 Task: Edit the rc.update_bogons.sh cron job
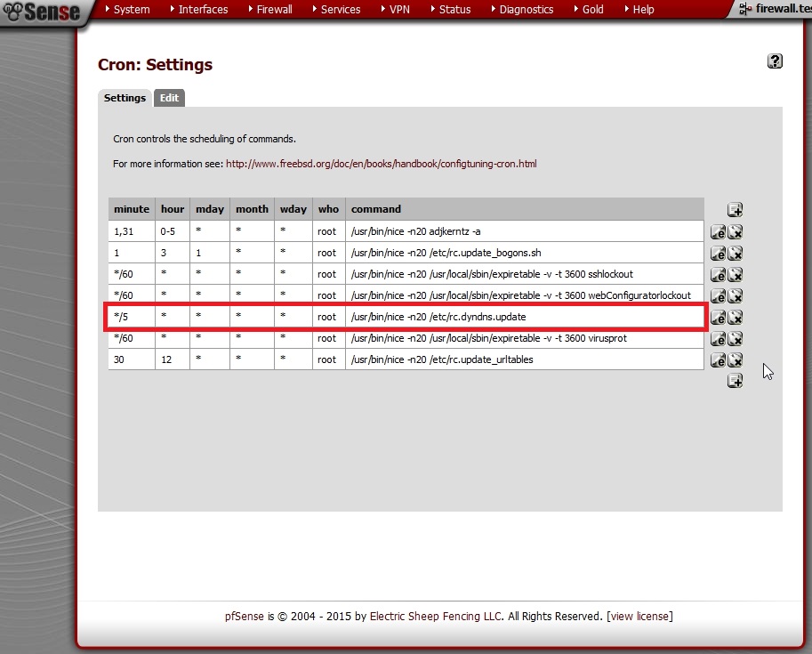(x=718, y=254)
